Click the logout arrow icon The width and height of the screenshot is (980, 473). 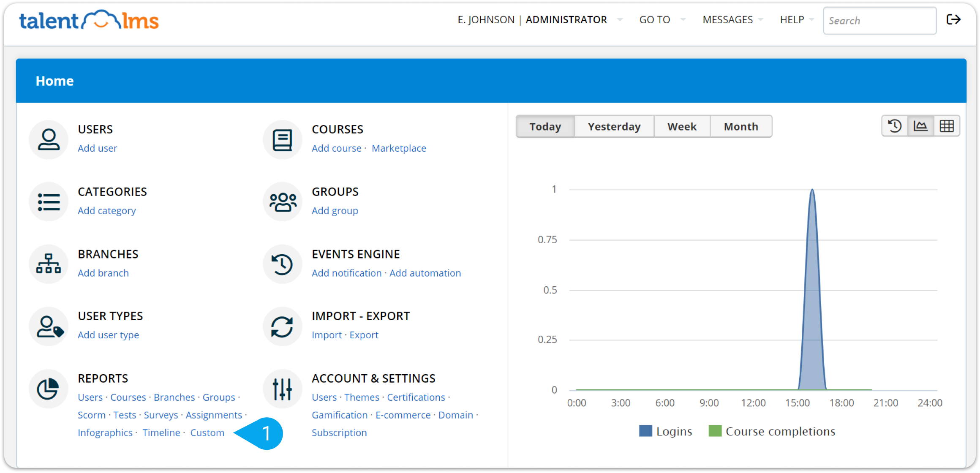tap(953, 19)
